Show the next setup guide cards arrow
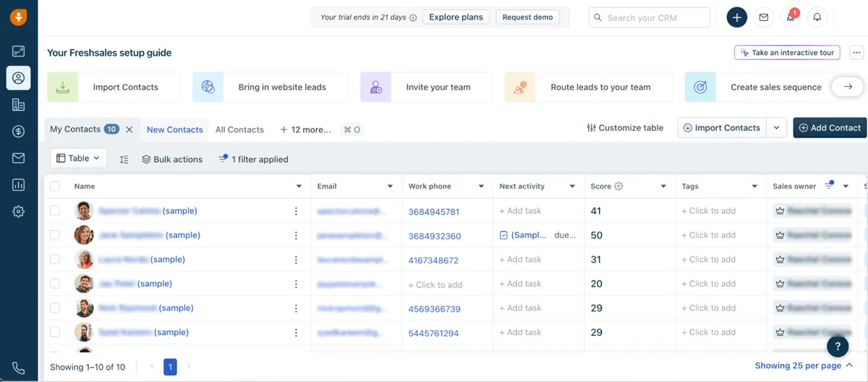 (848, 87)
